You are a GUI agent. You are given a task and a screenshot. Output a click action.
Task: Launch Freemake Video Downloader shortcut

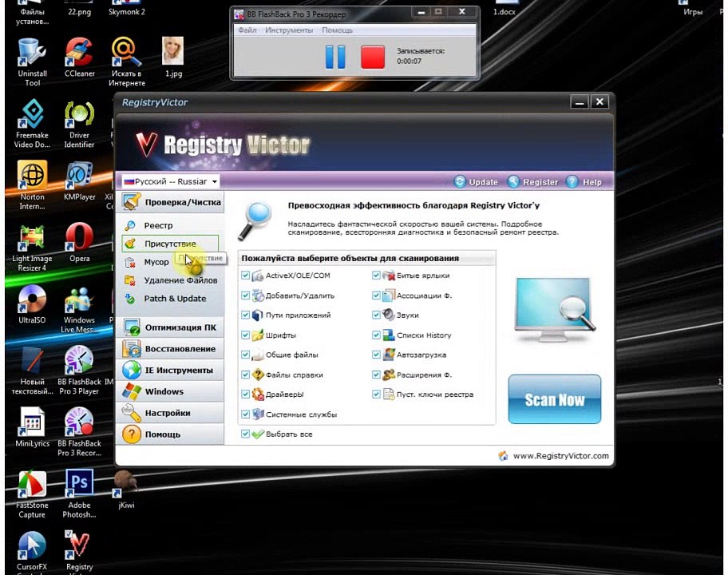[32, 124]
